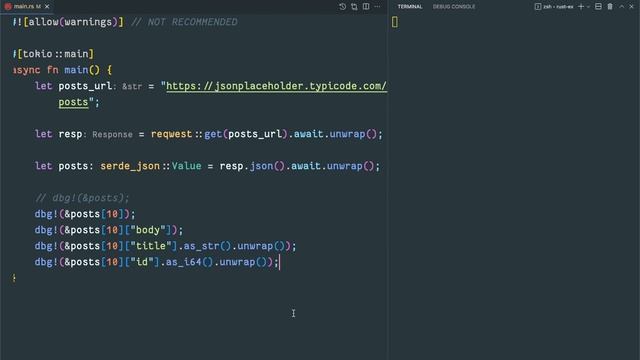The height and width of the screenshot is (360, 640).
Task: Click the terminal prompt cursor
Action: pyautogui.click(x=395, y=22)
